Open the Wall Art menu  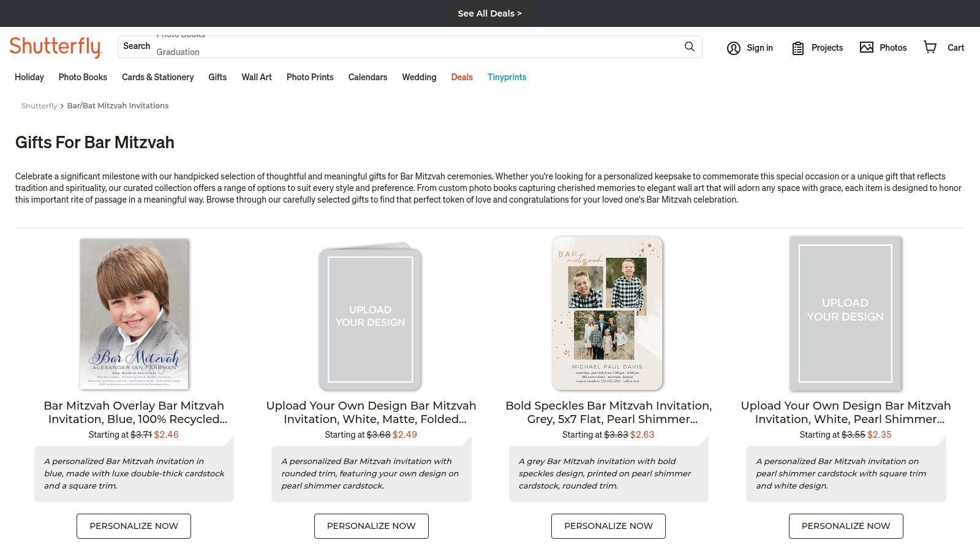[256, 77]
